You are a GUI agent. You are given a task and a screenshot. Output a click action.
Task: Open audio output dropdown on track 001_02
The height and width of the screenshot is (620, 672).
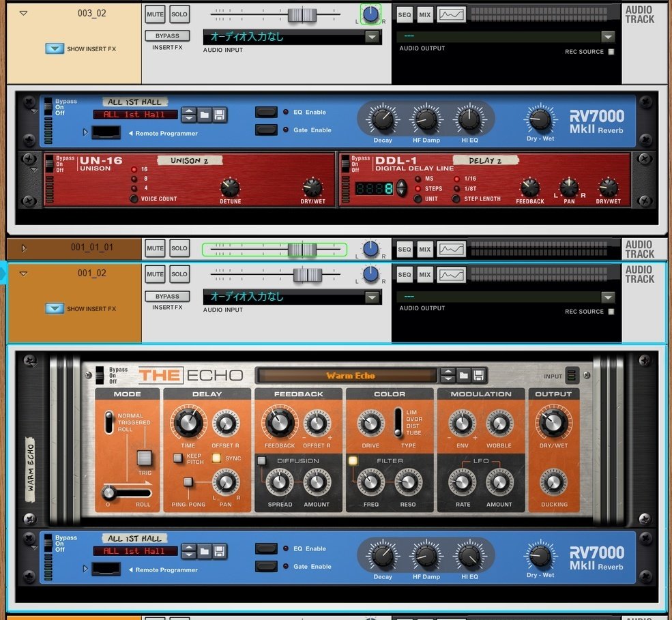pos(608,297)
